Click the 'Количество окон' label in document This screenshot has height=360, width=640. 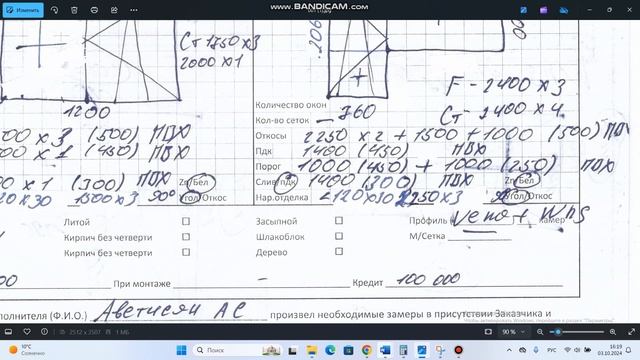tap(291, 105)
